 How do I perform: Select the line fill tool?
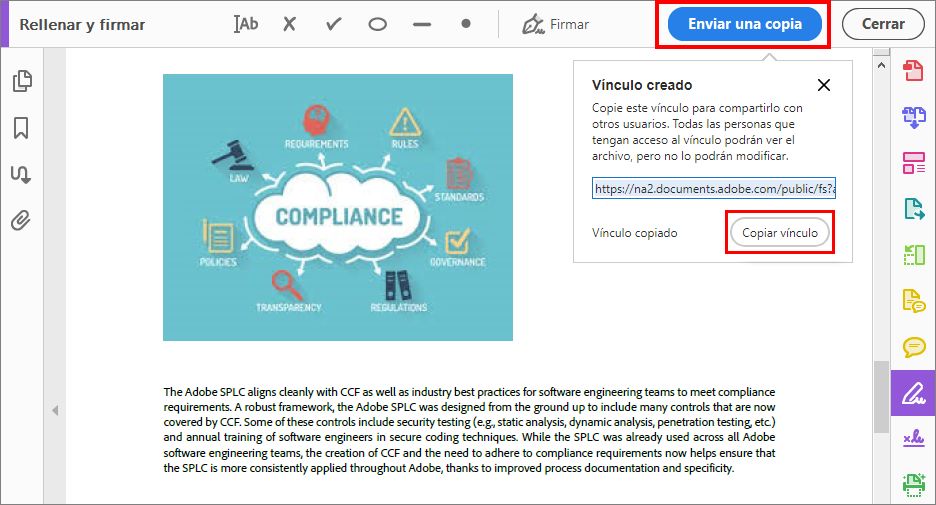[422, 24]
